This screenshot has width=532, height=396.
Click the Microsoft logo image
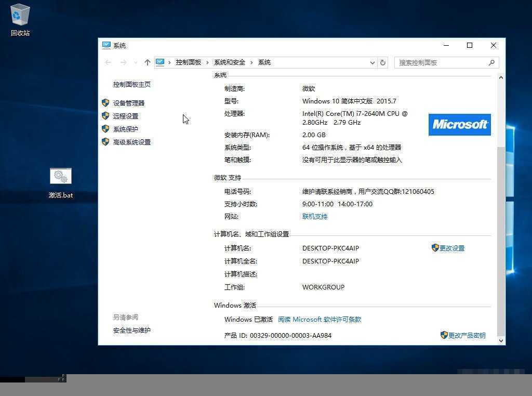tap(459, 125)
